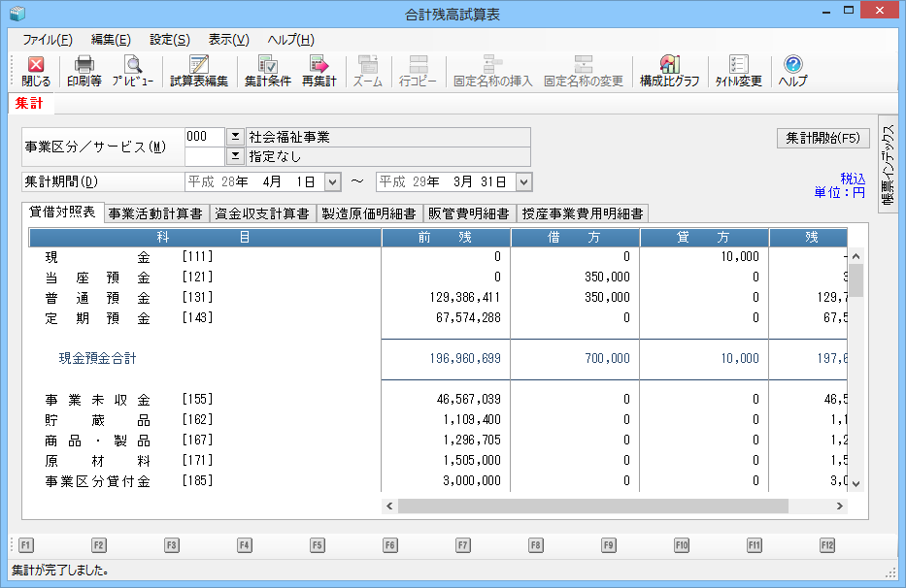The height and width of the screenshot is (588, 906).
Task: Open the start date dropdown calendar
Action: click(x=332, y=181)
